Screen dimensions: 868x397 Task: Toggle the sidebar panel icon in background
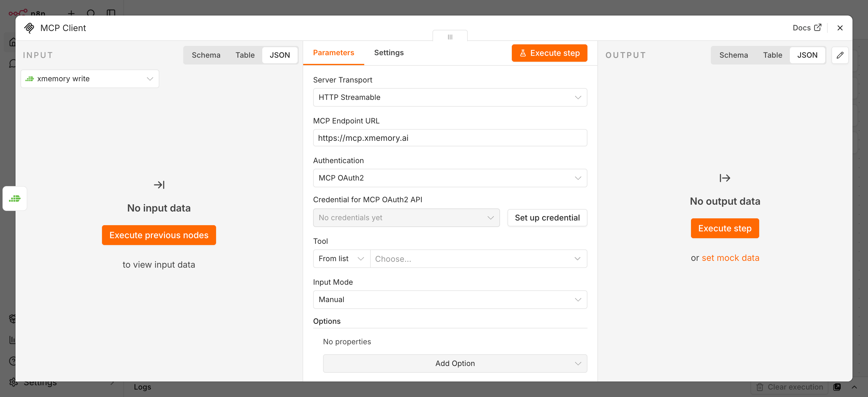click(111, 13)
